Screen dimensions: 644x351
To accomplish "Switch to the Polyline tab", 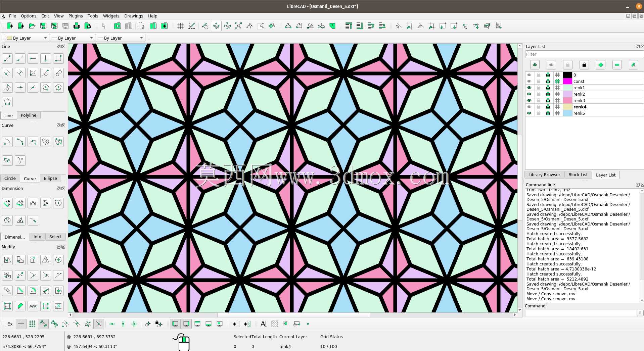I will point(29,115).
